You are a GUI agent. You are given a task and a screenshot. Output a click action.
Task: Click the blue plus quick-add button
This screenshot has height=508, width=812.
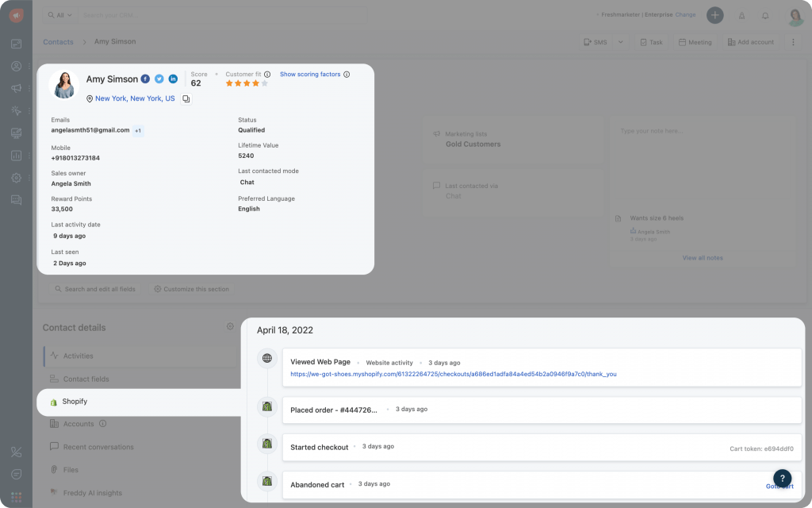point(714,15)
